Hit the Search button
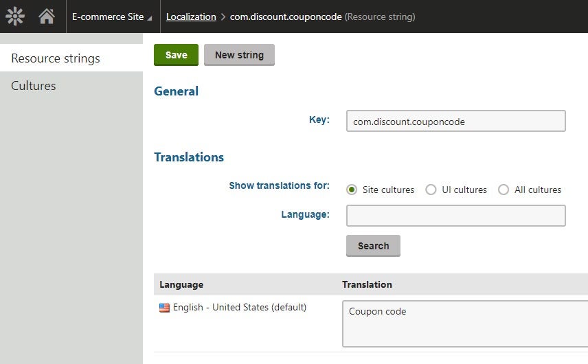This screenshot has height=364, width=588. 373,246
